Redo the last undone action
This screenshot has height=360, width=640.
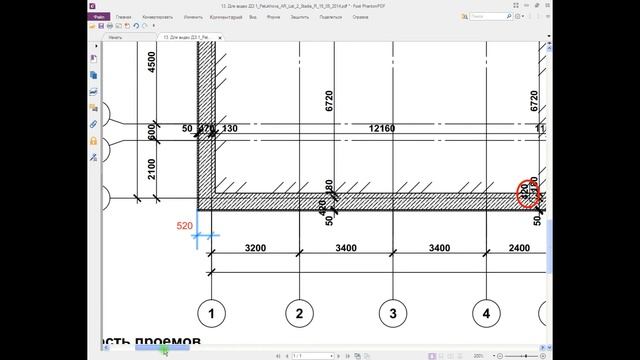pyautogui.click(x=144, y=26)
